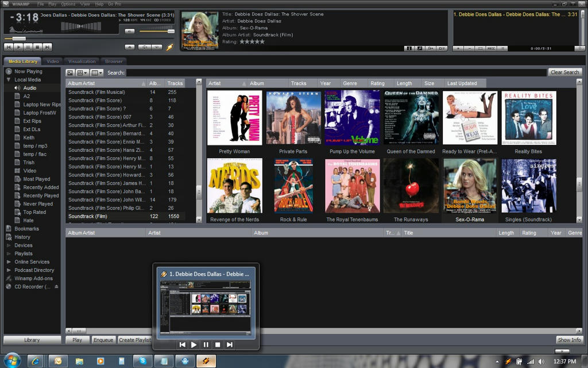Sort by the Album Artist column header

tap(106, 83)
